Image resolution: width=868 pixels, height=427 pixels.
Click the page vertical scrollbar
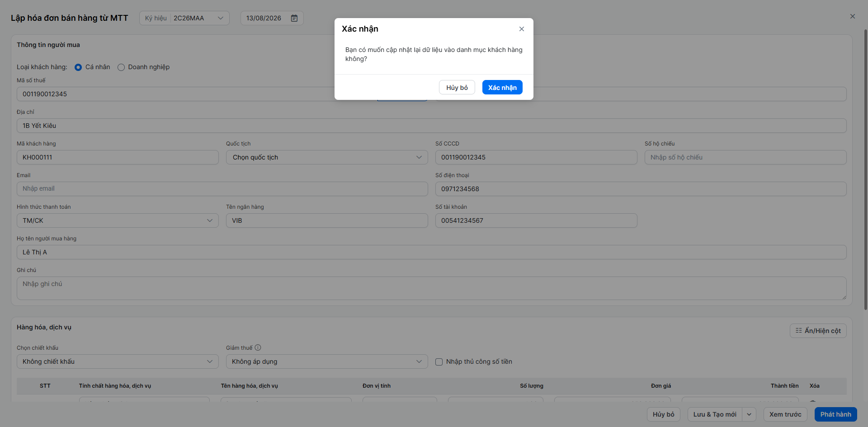(x=866, y=169)
